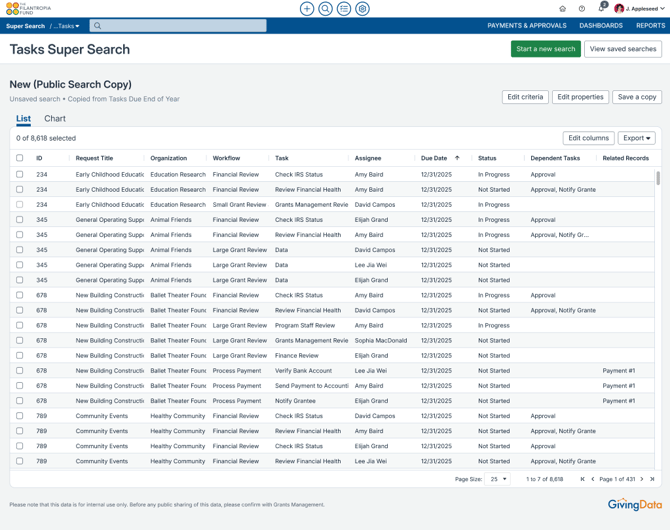670x530 pixels.
Task: Check the first Early Childhood Education row checkbox
Action: pyautogui.click(x=19, y=174)
